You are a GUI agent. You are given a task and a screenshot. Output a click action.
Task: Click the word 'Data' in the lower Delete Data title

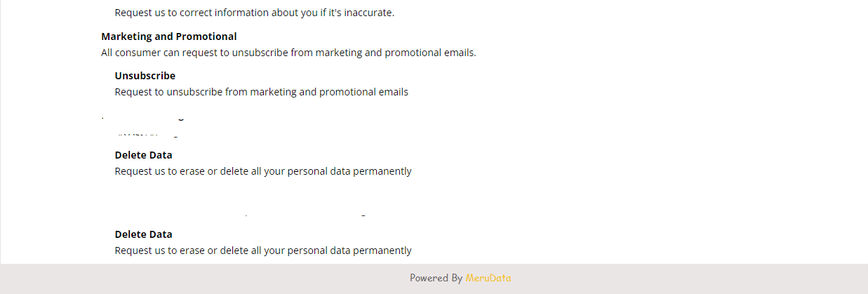(x=161, y=234)
